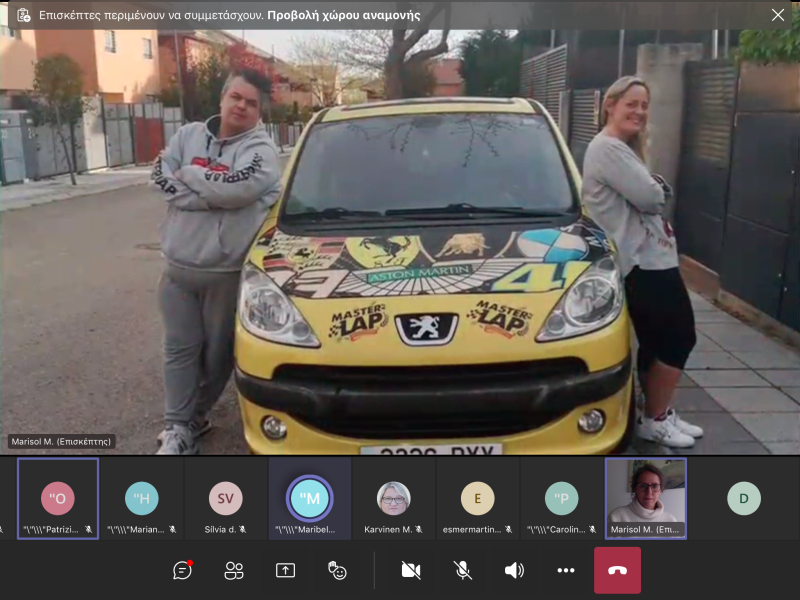Open the more actions ellipsis menu

coord(566,570)
